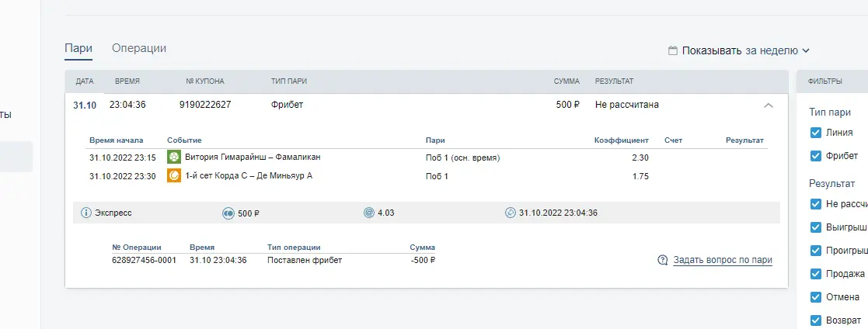Toggle the Выигрыш checkbox
Viewport: 868px width, 329px height.
click(815, 227)
